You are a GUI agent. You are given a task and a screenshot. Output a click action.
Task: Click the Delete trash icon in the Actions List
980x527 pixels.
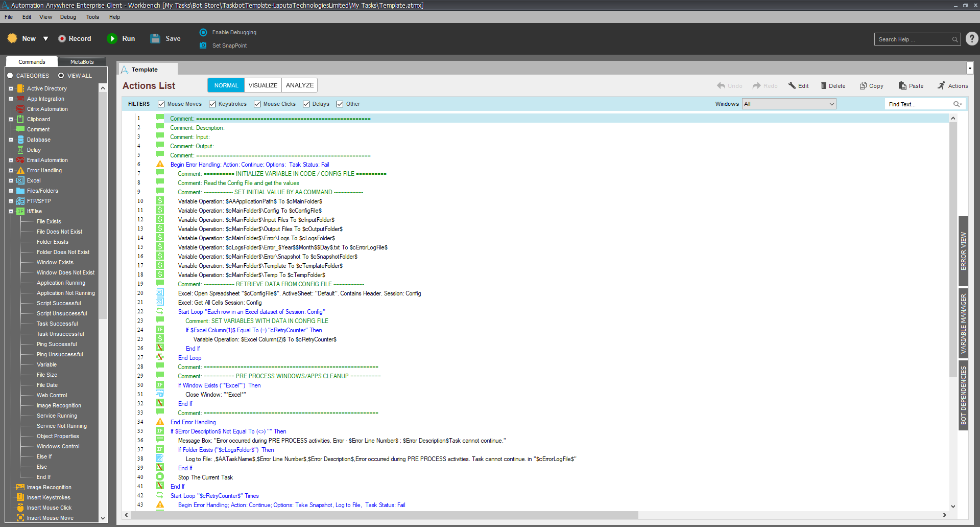pos(823,86)
